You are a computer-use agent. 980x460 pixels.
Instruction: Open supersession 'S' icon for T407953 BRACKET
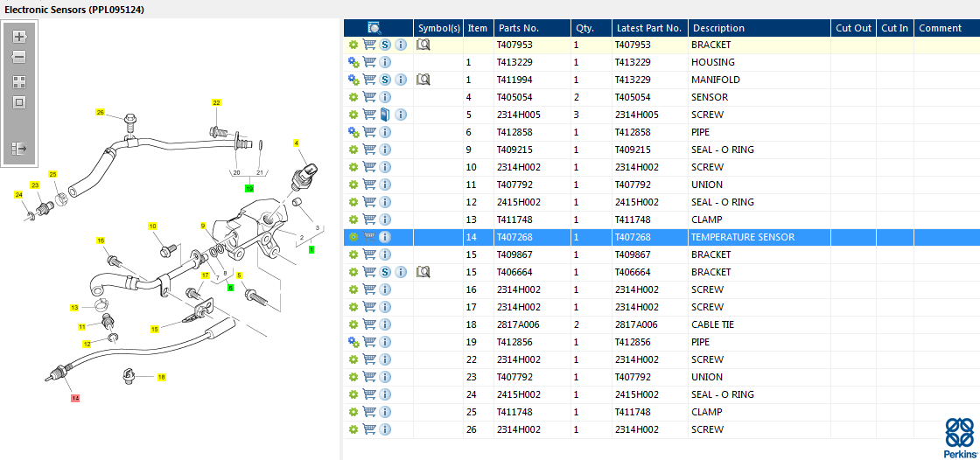pyautogui.click(x=385, y=45)
